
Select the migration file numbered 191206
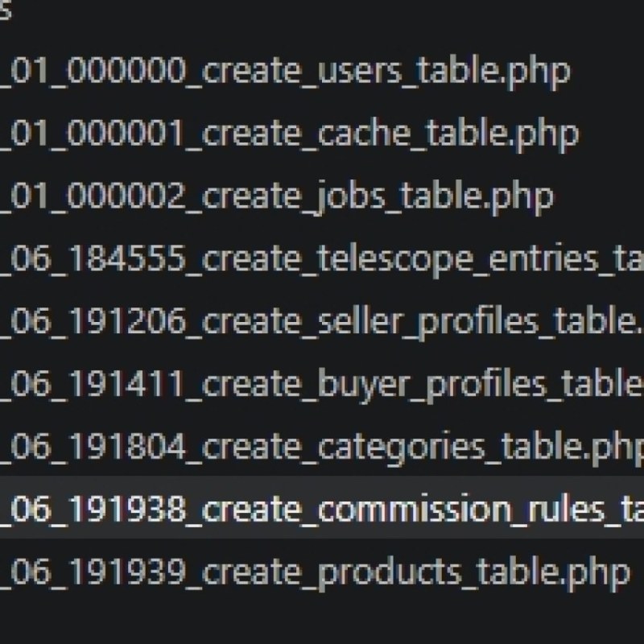click(322, 322)
